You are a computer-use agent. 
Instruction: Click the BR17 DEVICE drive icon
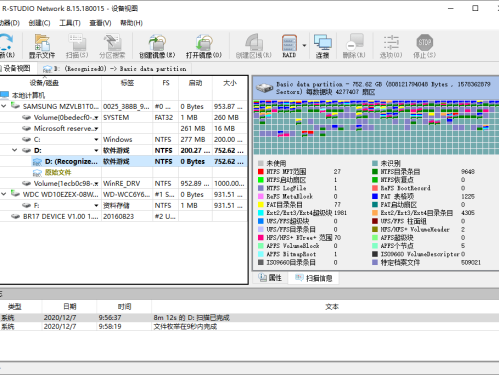(x=15, y=216)
